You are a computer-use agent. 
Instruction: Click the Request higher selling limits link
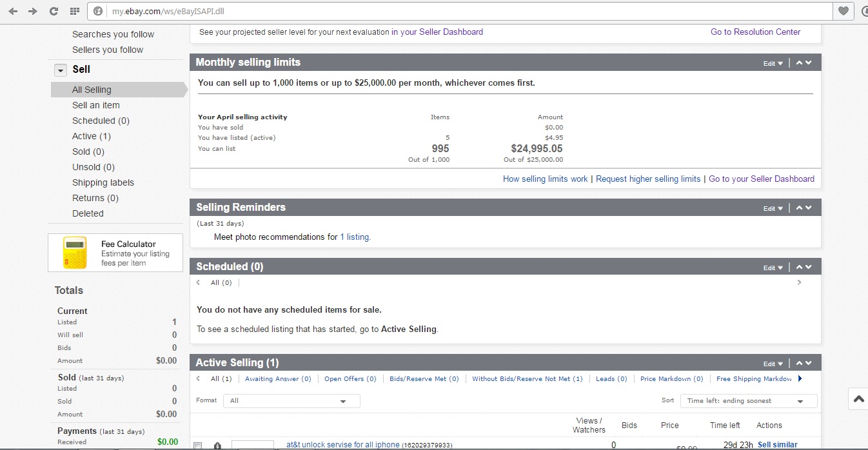pyautogui.click(x=647, y=179)
